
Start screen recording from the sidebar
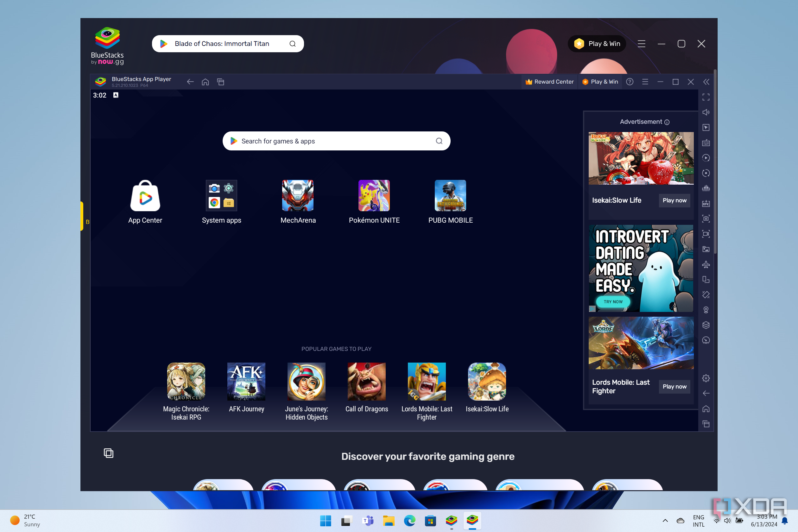point(706,234)
